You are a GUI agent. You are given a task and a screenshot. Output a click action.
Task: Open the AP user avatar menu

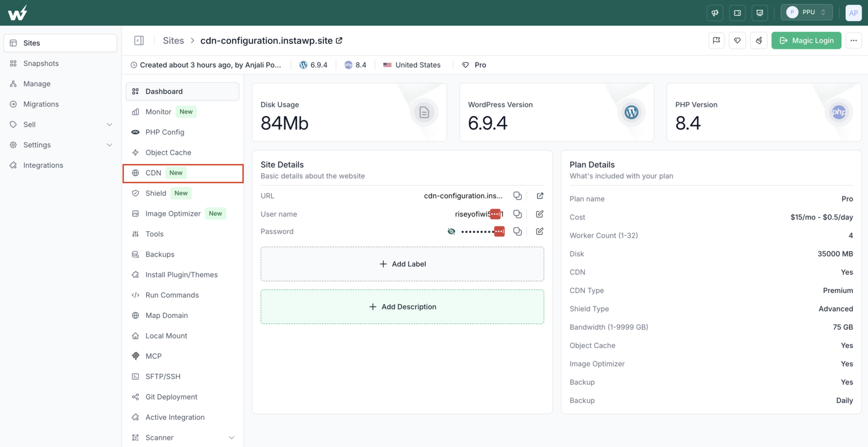[853, 12]
